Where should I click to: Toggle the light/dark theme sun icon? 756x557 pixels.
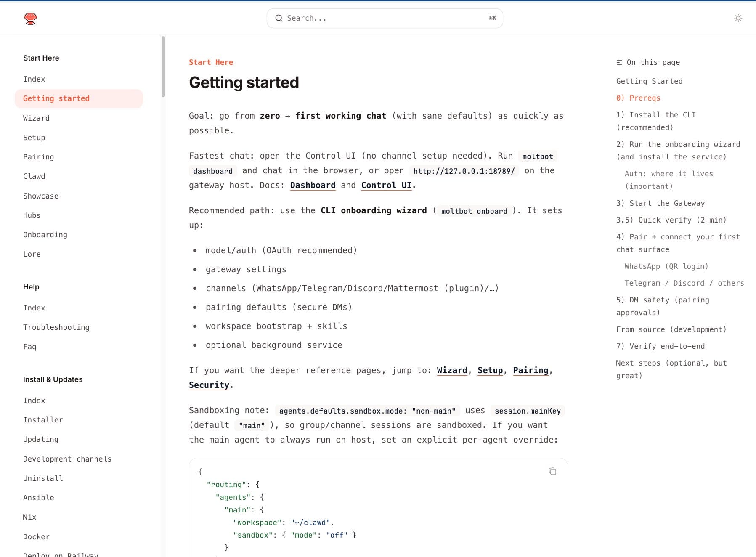(738, 18)
